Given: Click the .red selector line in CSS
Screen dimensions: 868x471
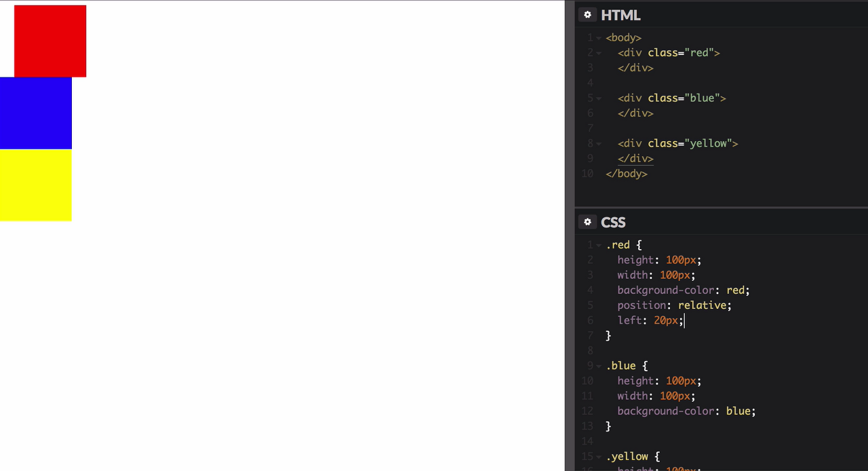Looking at the screenshot, I should click(624, 245).
